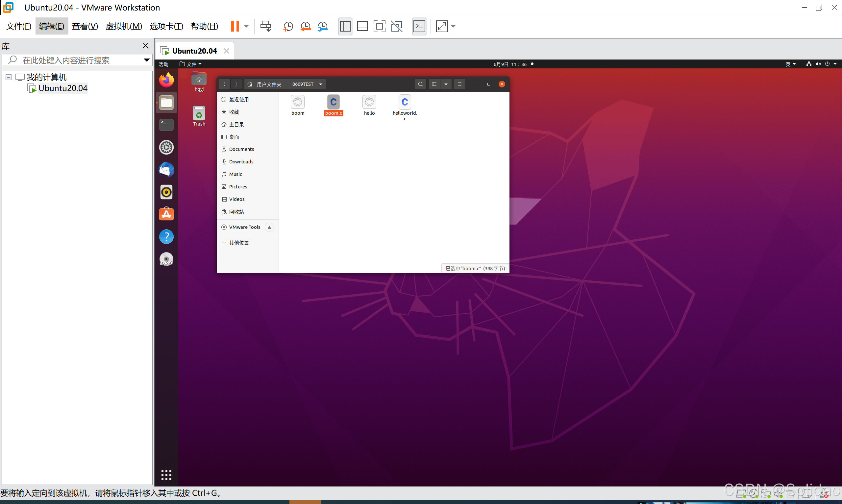
Task: Enter full screen mode from toolbar
Action: [x=379, y=26]
